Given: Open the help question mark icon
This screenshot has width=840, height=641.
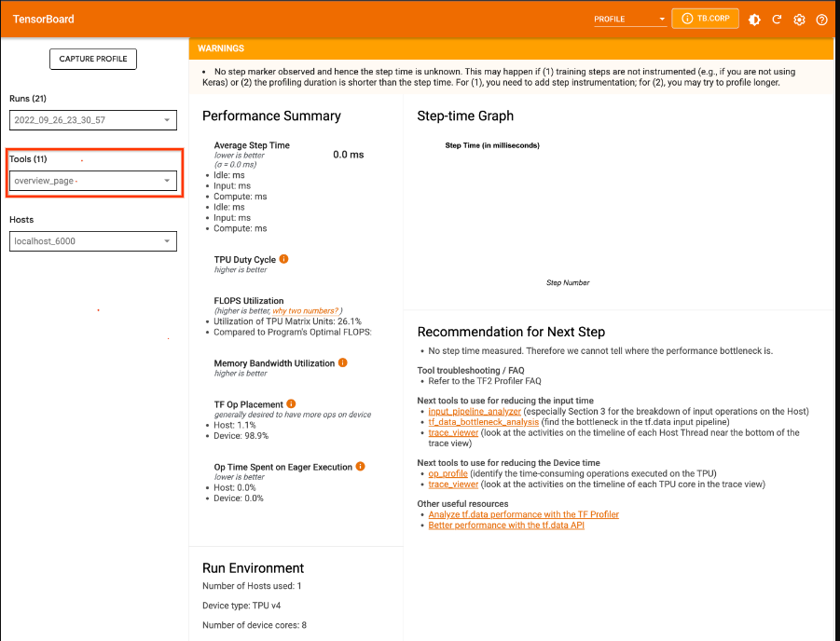Looking at the screenshot, I should point(821,20).
